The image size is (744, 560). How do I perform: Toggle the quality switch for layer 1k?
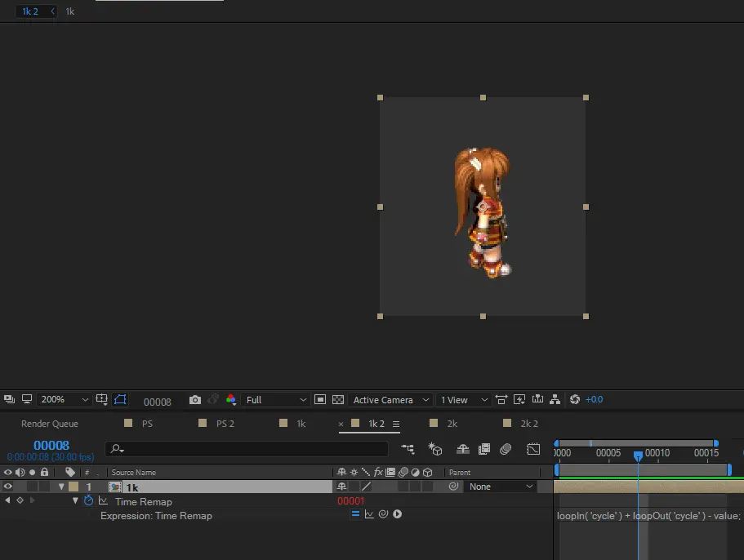[x=367, y=487]
